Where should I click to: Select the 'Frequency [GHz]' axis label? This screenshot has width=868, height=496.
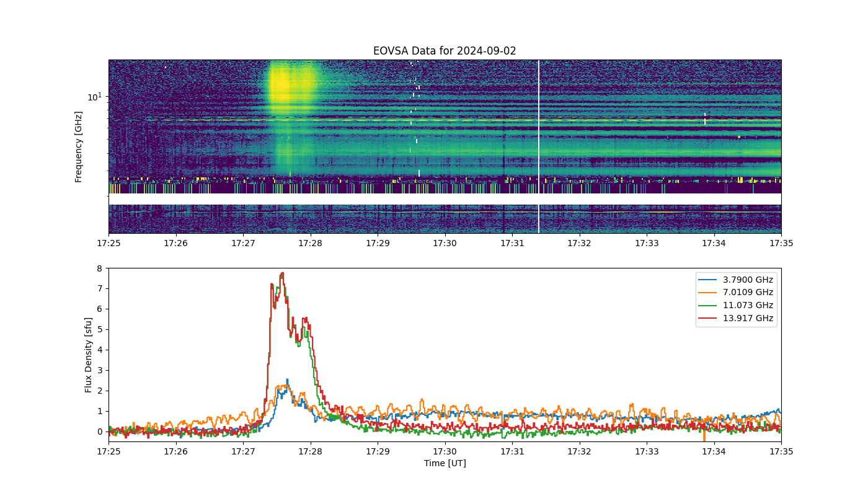(x=79, y=147)
